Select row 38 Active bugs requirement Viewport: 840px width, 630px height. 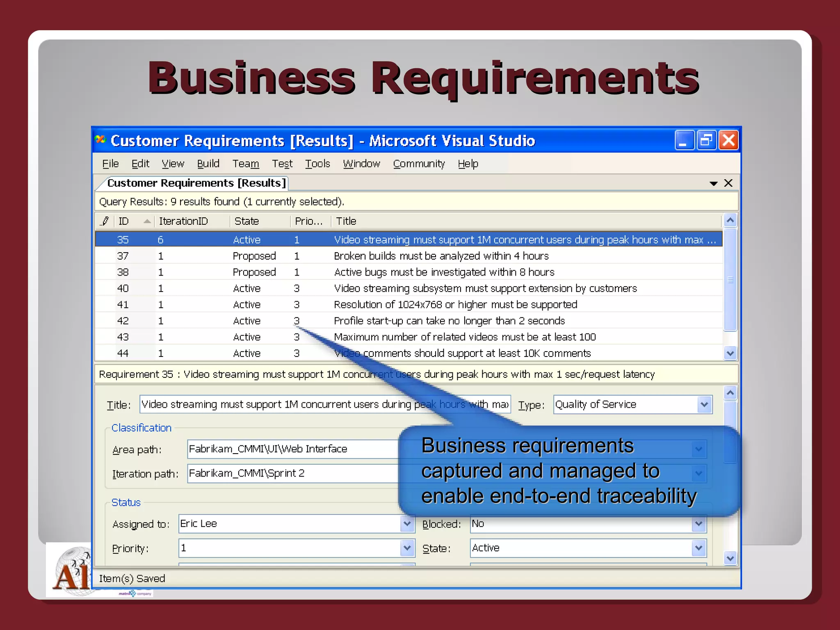(409, 272)
